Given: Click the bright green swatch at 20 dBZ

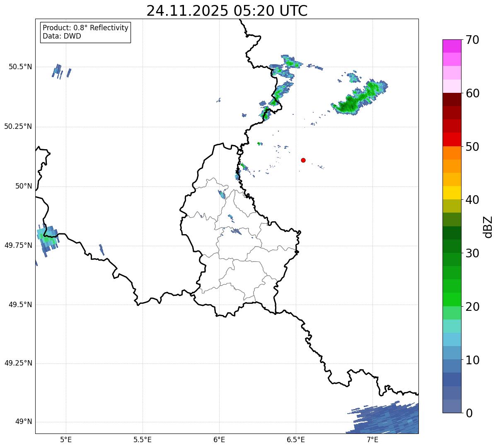Looking at the screenshot, I should (452, 299).
